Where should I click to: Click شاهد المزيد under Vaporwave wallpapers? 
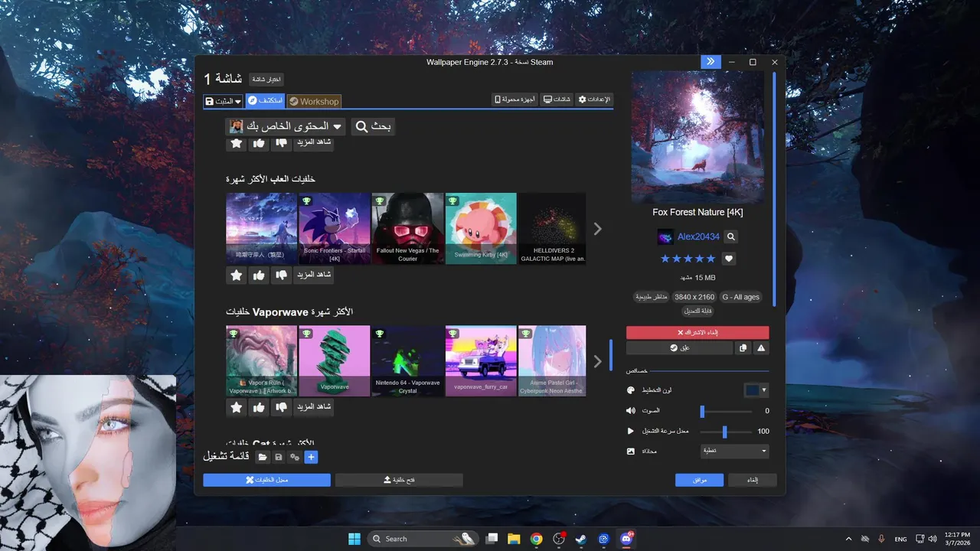[x=314, y=407]
